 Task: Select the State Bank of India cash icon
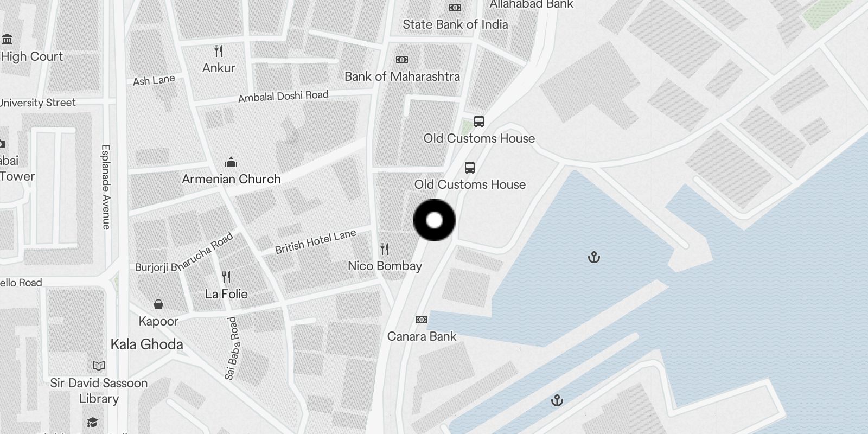coord(455,8)
